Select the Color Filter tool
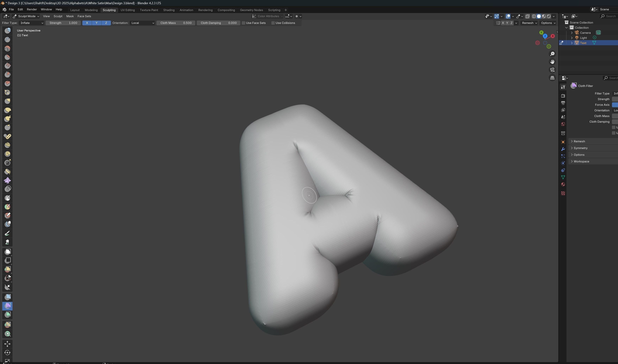The height and width of the screenshot is (364, 618). click(7, 315)
